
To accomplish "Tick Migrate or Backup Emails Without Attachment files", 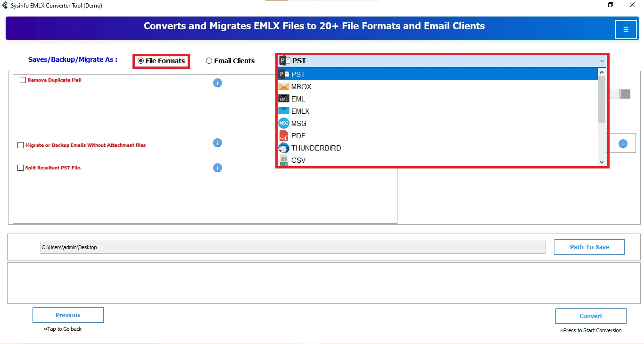I will point(20,145).
